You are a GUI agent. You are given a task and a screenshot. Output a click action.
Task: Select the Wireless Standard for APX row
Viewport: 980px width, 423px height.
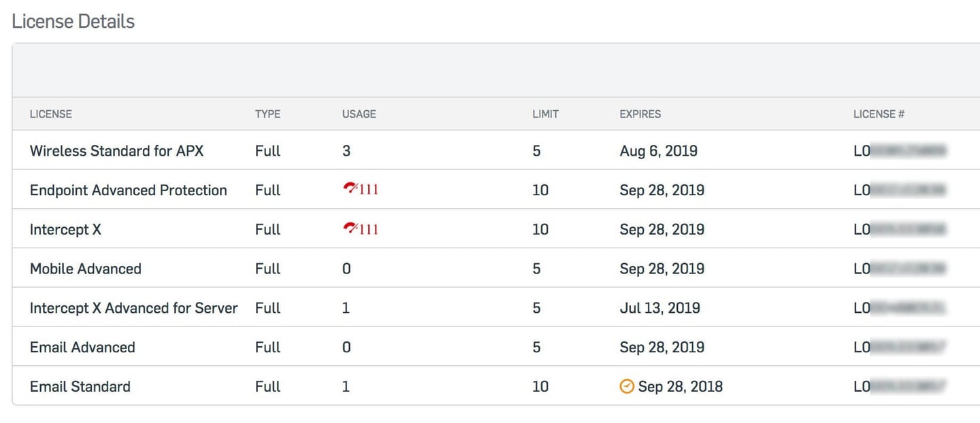tap(496, 150)
